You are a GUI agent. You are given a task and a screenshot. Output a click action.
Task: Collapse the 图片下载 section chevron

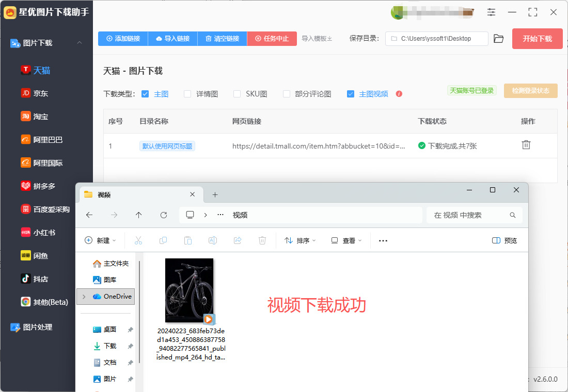(x=80, y=43)
